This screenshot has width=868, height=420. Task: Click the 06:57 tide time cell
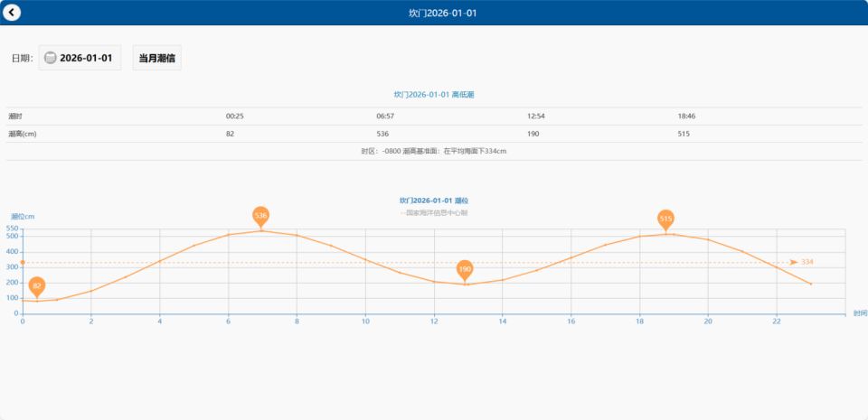[x=385, y=117]
